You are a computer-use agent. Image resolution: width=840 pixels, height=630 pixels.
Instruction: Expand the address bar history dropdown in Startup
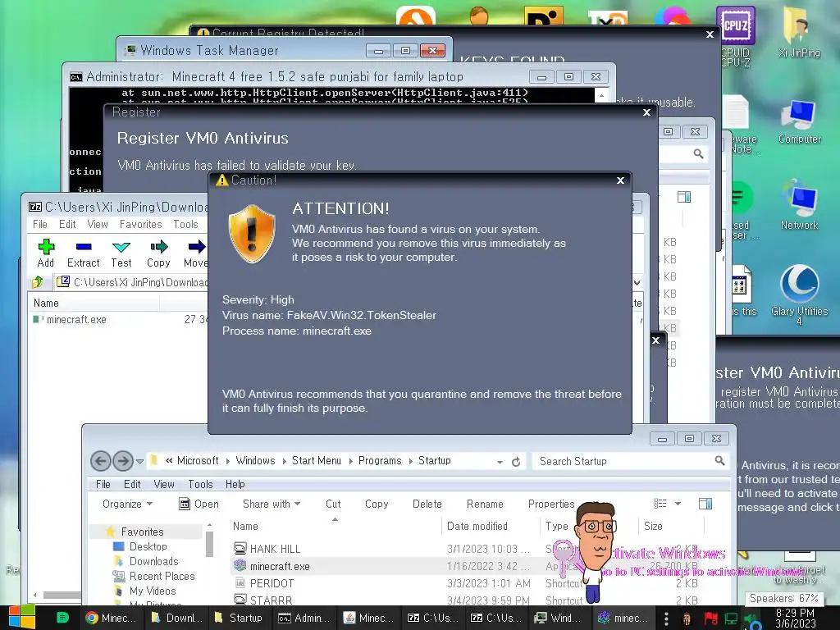pos(500,462)
